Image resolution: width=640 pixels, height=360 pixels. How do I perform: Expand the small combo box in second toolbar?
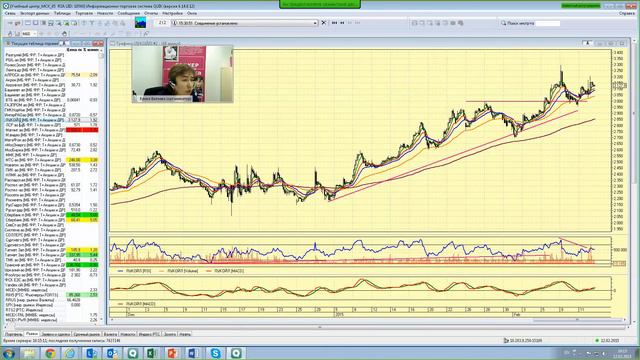point(34,33)
